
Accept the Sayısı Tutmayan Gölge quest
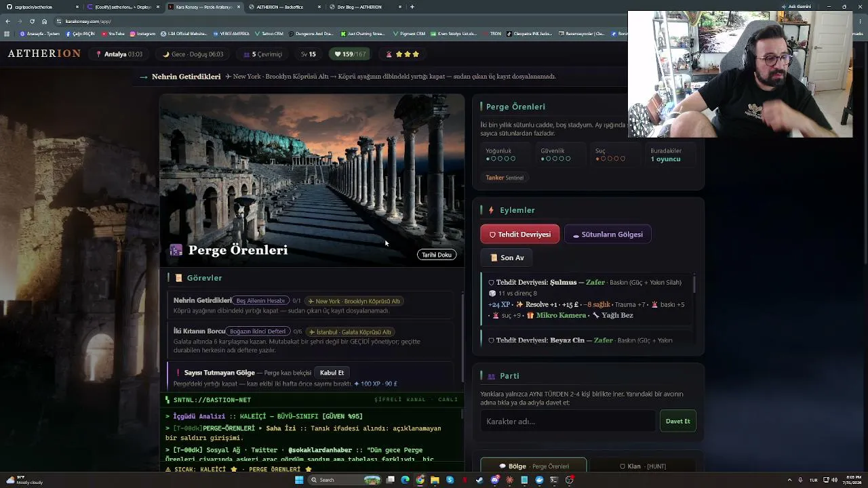(x=332, y=373)
